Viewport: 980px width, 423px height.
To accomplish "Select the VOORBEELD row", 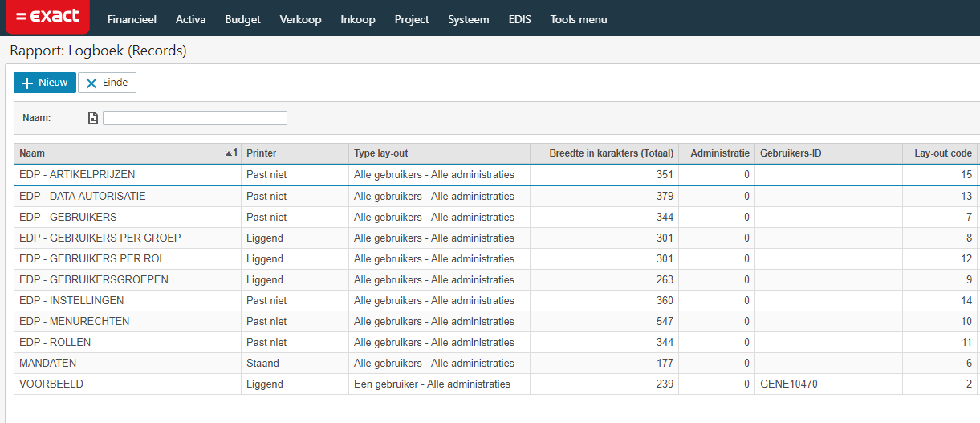I will (496, 384).
